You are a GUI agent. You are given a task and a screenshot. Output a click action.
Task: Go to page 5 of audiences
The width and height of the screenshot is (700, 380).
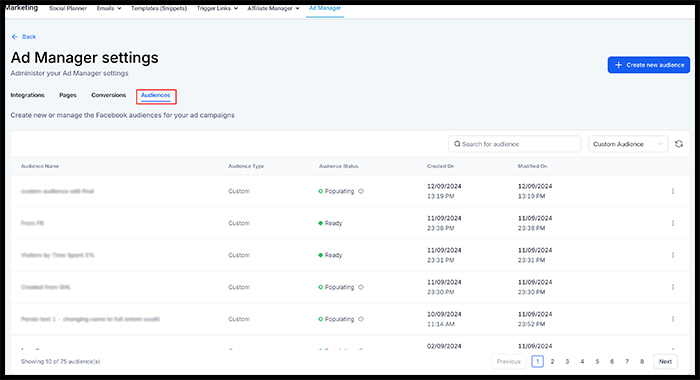pyautogui.click(x=597, y=361)
